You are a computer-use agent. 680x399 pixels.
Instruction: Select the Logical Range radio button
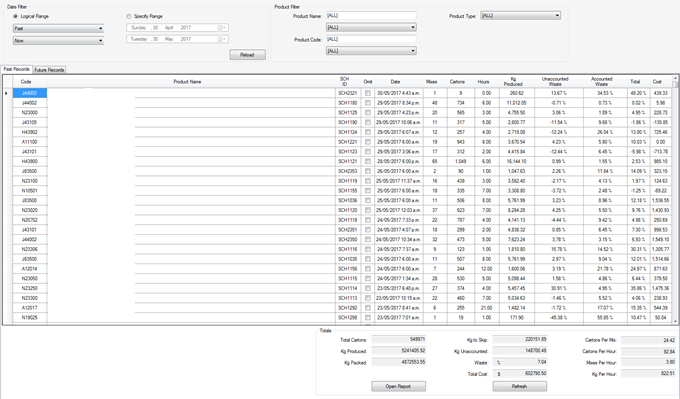[16, 16]
